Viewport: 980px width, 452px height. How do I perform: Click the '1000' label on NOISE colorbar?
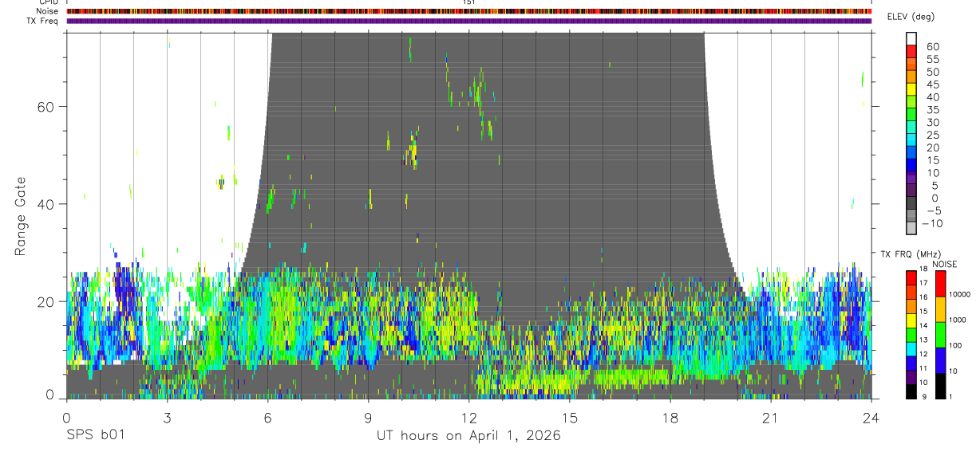[959, 320]
